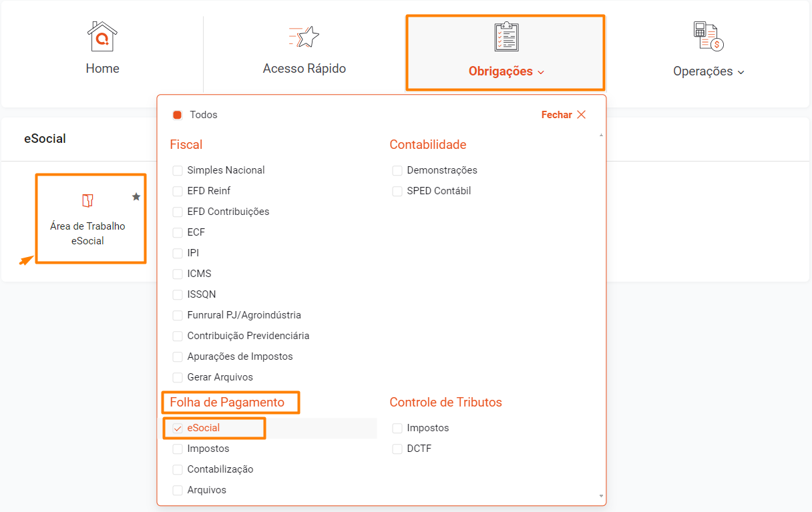
Task: Click the Controle de Tributos heading
Action: pos(446,402)
